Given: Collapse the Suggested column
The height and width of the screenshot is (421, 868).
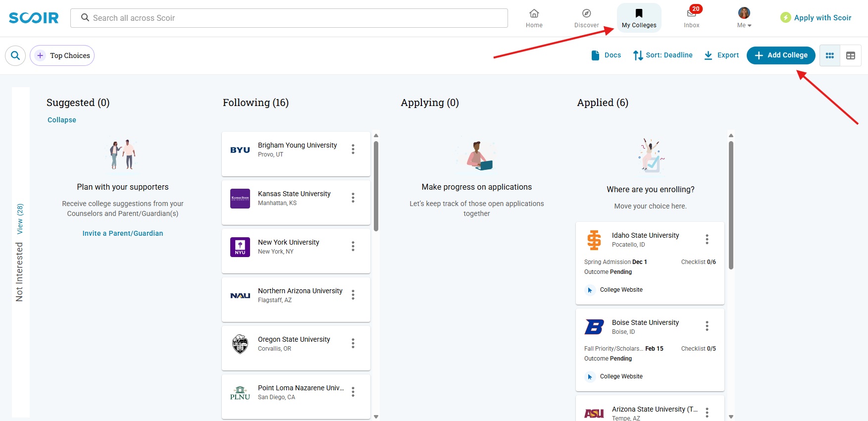Looking at the screenshot, I should (x=62, y=120).
